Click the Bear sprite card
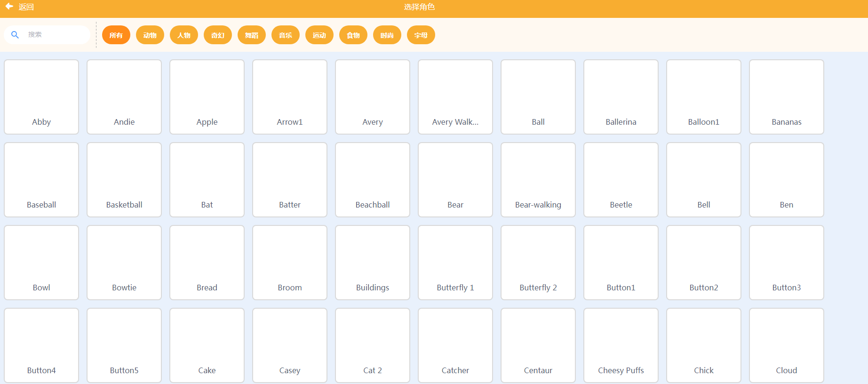868x384 pixels. coord(455,180)
